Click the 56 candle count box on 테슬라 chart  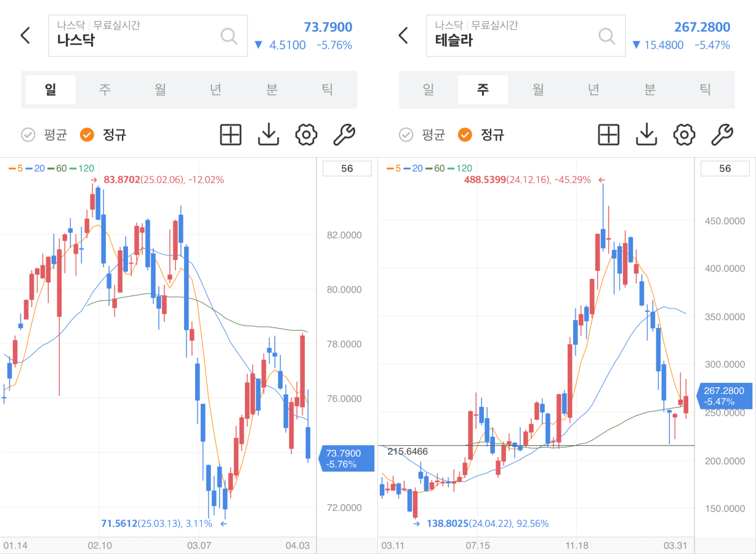[x=725, y=169]
